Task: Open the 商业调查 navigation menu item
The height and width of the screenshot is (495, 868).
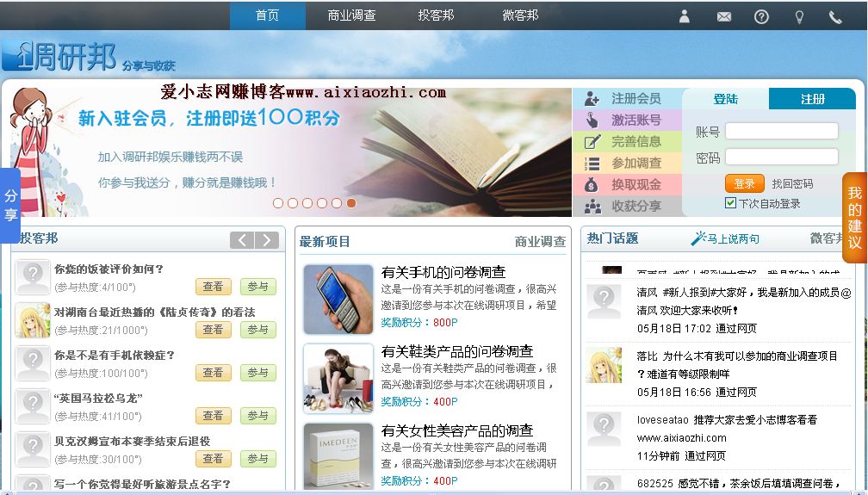Action: click(x=351, y=15)
